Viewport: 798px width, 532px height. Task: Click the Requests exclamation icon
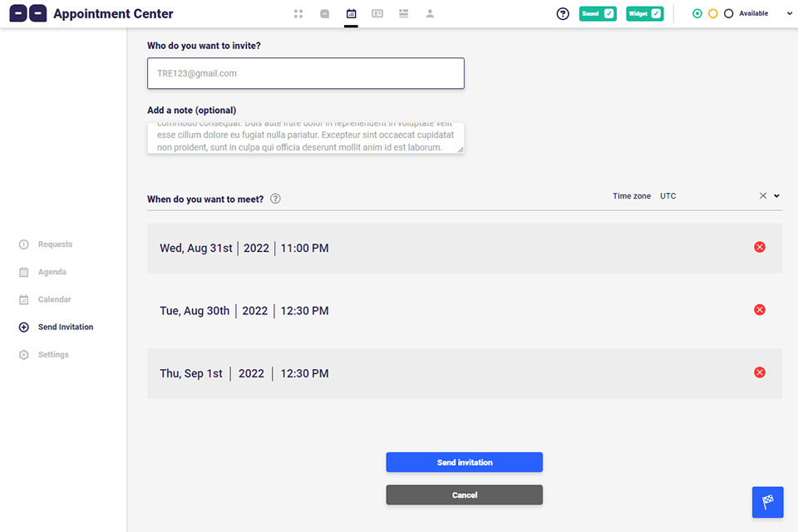click(x=24, y=244)
